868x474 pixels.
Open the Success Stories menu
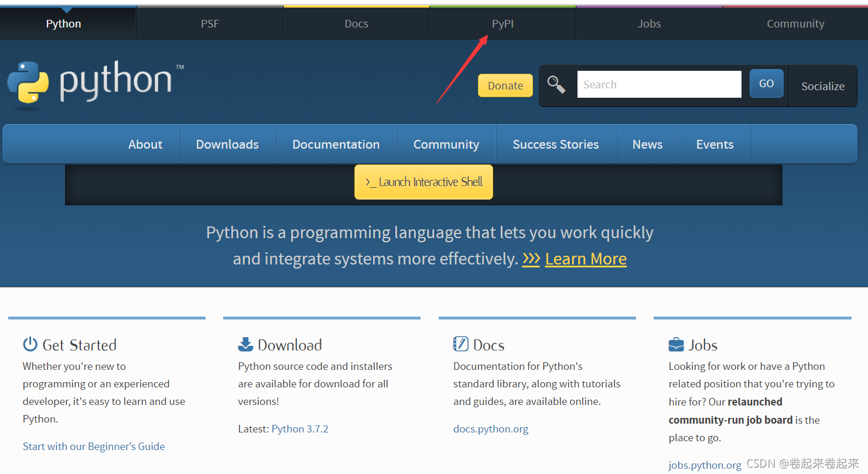click(556, 145)
